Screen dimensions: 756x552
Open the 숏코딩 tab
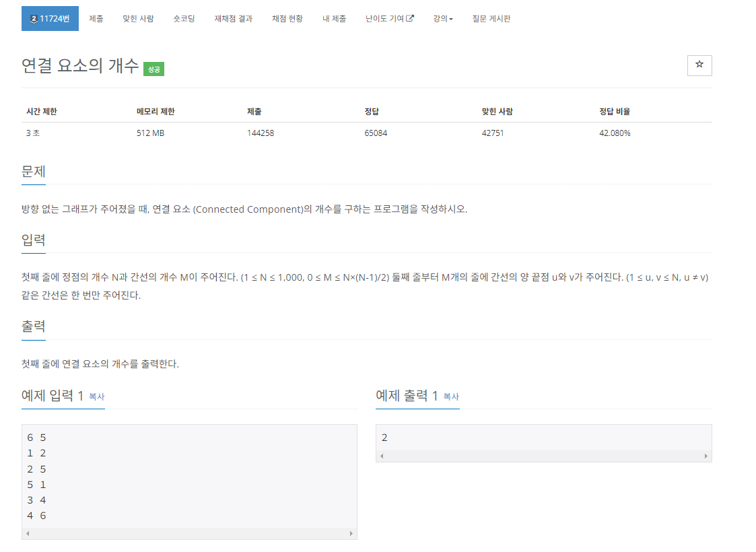point(184,18)
